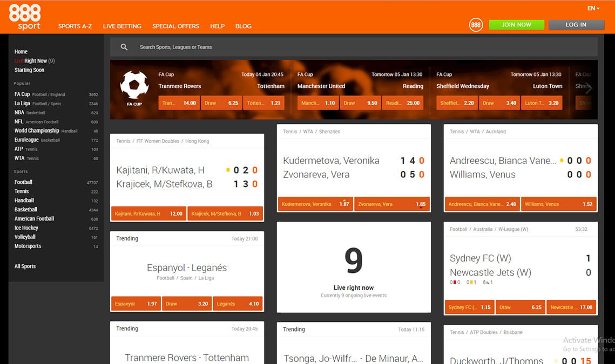This screenshot has height=364, width=615.
Task: Click the search magnifier icon
Action: click(124, 47)
